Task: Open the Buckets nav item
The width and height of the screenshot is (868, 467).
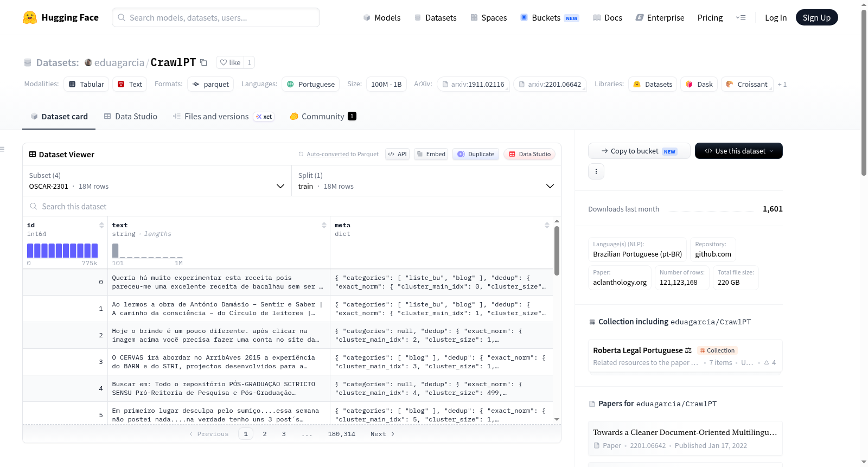Action: point(550,17)
